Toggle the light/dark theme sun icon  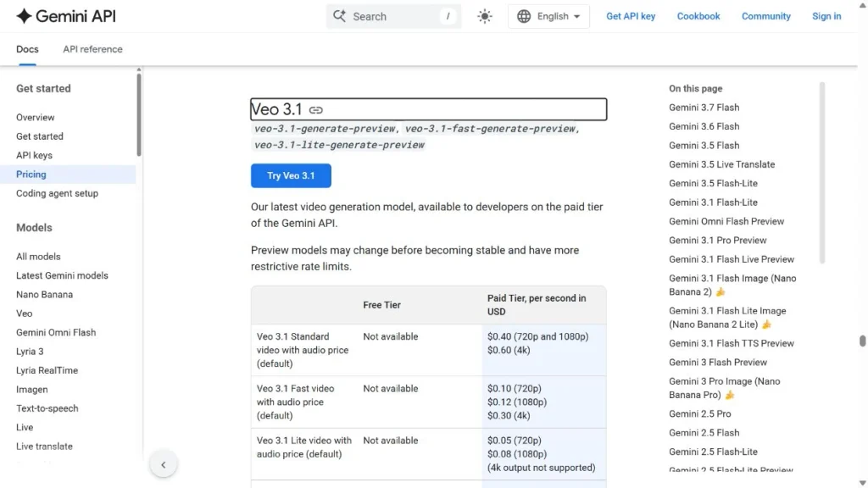[484, 16]
